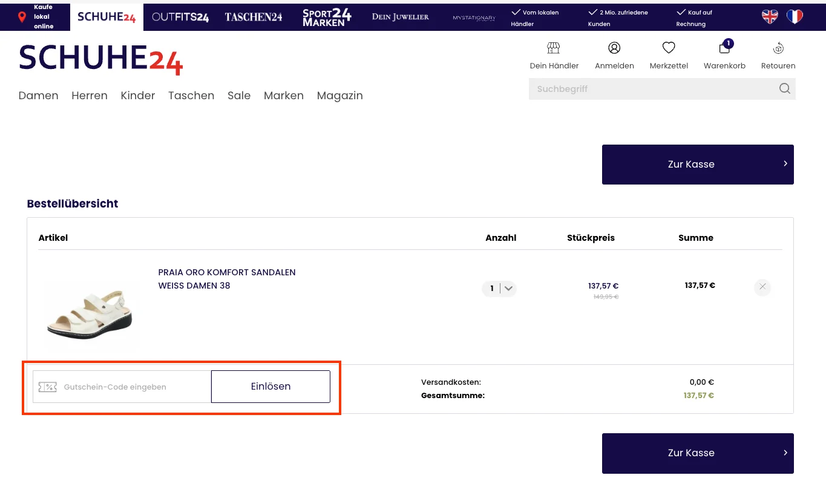Open the Damen category menu
This screenshot has height=504, width=826.
click(38, 96)
